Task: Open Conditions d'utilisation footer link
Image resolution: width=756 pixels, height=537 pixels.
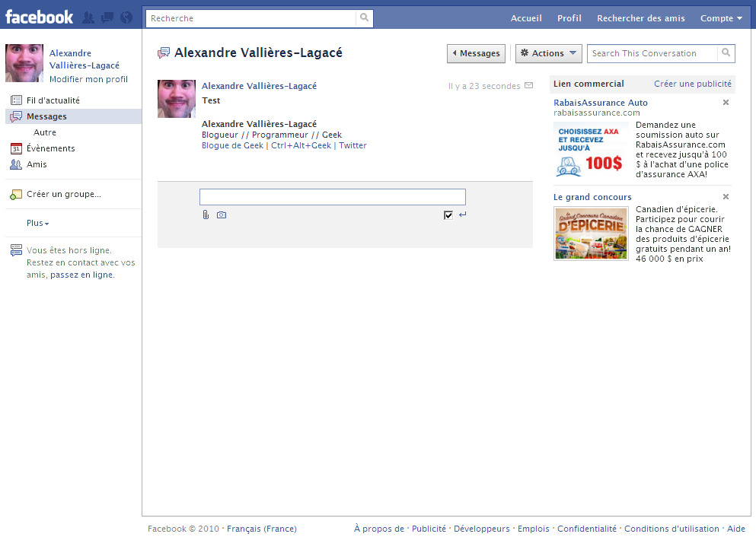Action: 671,529
